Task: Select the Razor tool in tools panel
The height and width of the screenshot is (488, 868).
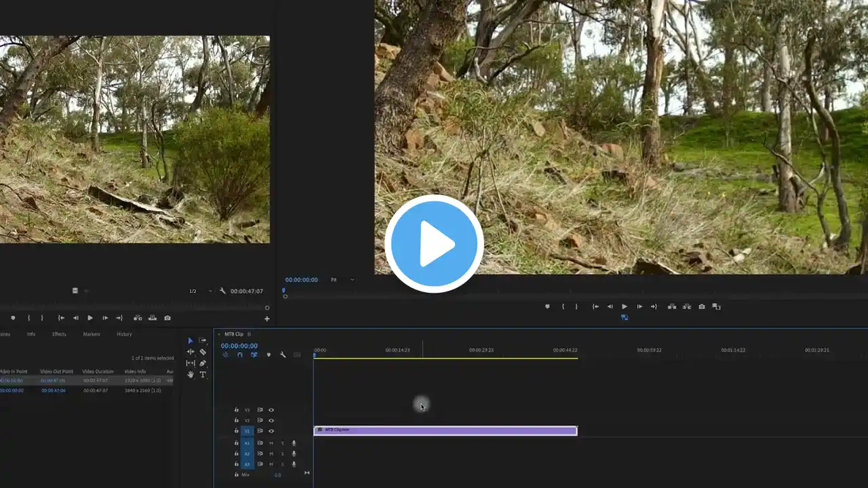Action: pyautogui.click(x=203, y=352)
